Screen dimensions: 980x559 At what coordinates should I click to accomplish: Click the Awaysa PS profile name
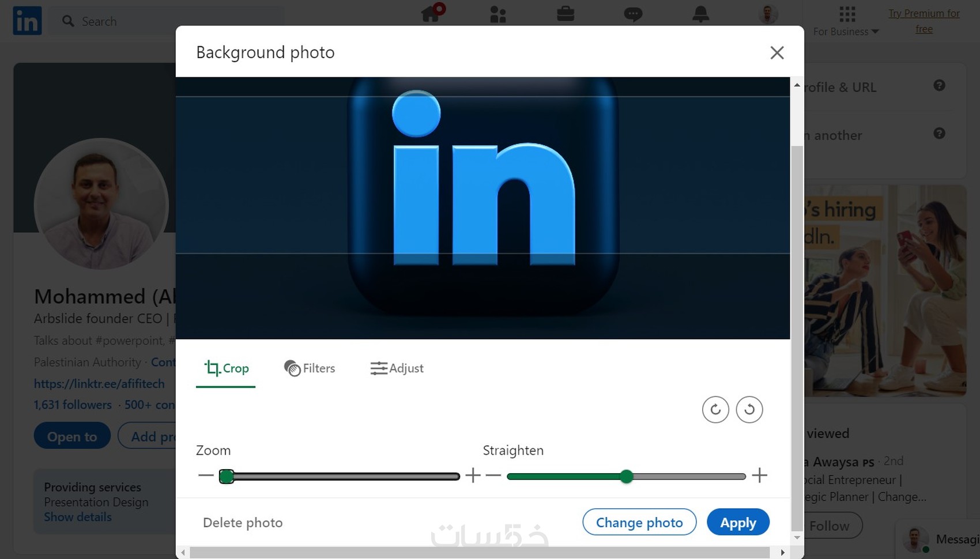coord(839,462)
